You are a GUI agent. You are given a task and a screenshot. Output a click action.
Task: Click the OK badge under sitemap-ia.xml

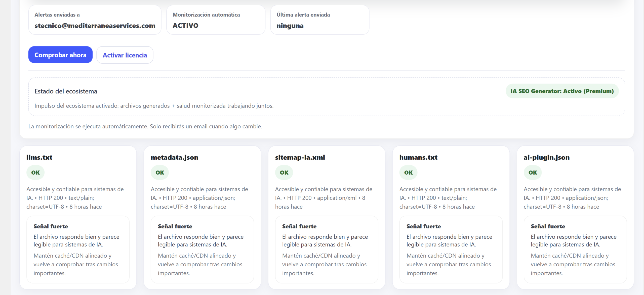pos(284,172)
